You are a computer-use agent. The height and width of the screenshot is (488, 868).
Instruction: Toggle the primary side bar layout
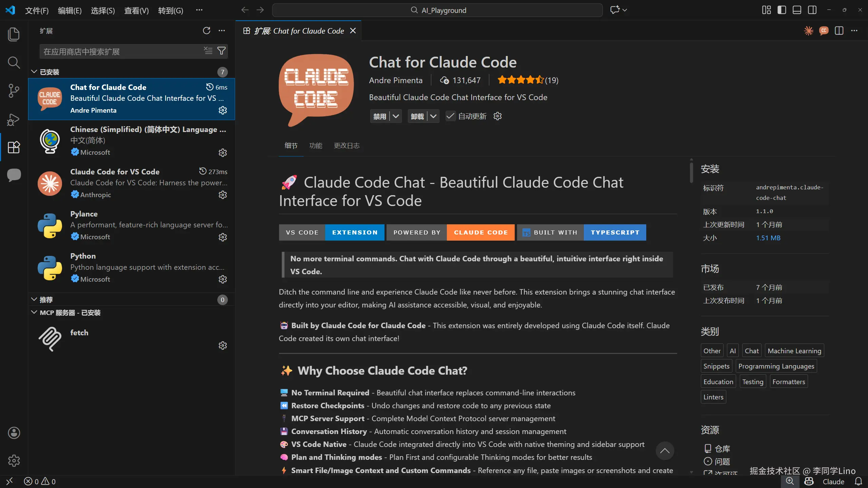point(782,10)
